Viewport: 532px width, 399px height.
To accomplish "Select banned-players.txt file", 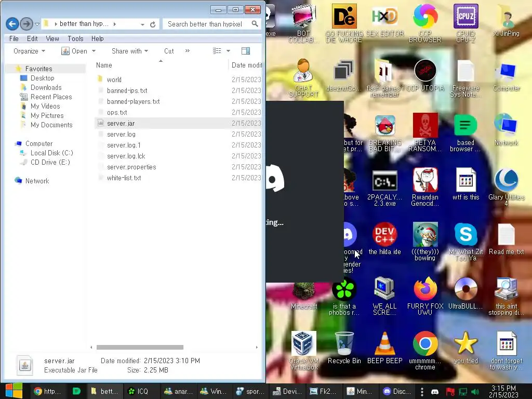I will pos(133,101).
